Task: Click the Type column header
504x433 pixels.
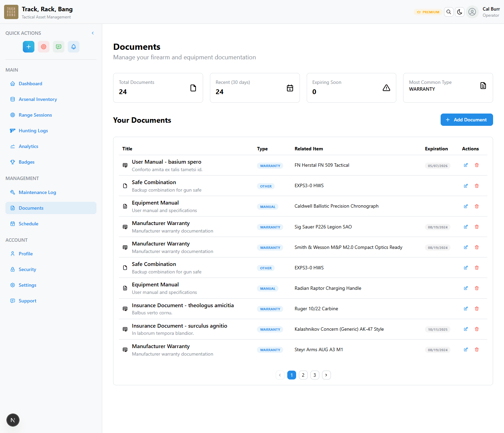Action: click(262, 149)
